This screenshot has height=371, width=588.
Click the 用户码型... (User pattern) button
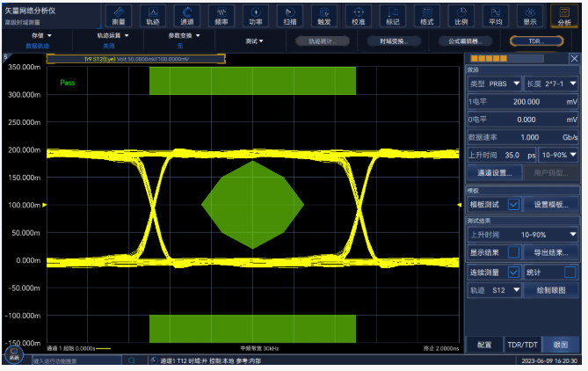551,173
